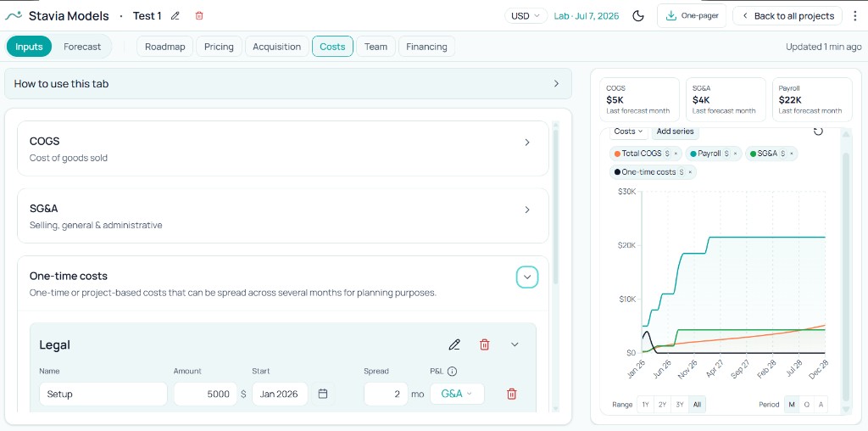Click the pencil icon to rename Test 1
The width and height of the screenshot is (868, 431).
175,16
